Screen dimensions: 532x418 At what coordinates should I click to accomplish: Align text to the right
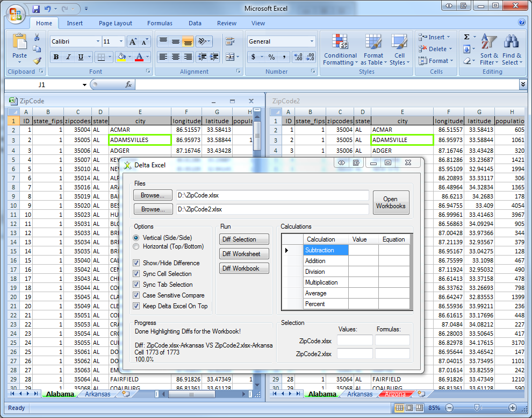pos(188,57)
